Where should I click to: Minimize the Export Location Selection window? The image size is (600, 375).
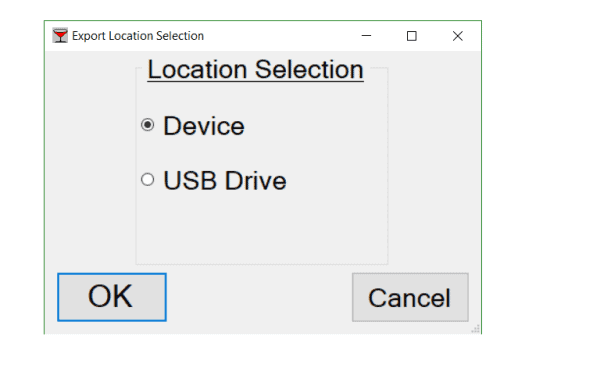tap(366, 36)
